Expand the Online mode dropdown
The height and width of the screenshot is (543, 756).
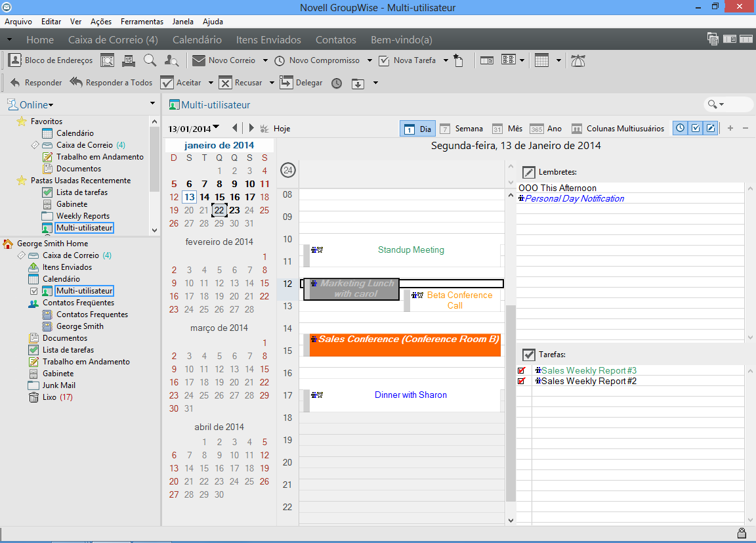tap(51, 105)
